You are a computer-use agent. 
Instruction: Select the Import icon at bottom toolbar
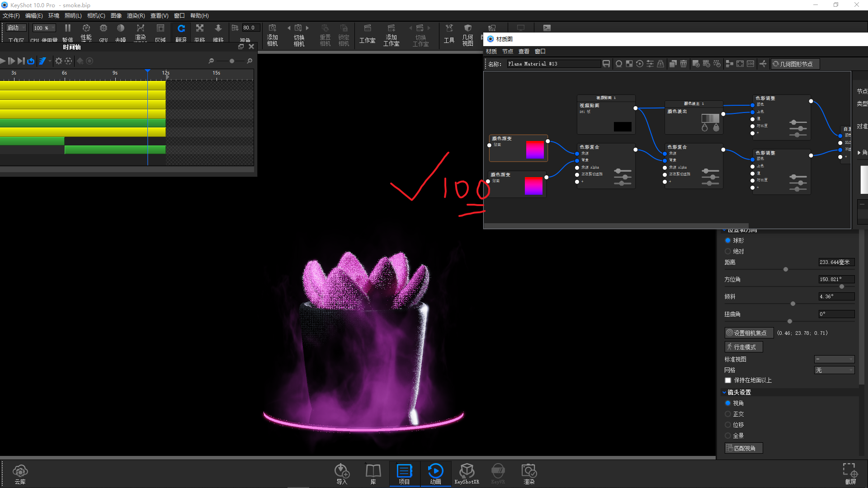tap(342, 474)
